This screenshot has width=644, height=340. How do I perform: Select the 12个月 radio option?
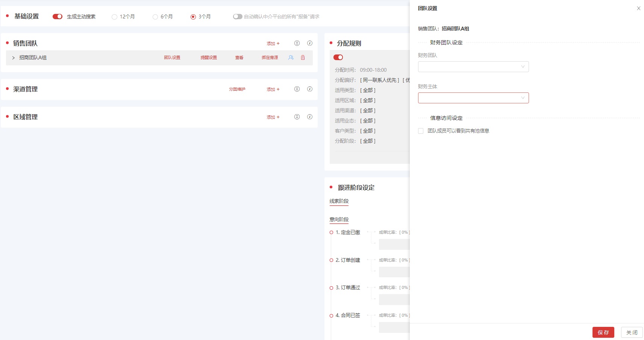(114, 17)
